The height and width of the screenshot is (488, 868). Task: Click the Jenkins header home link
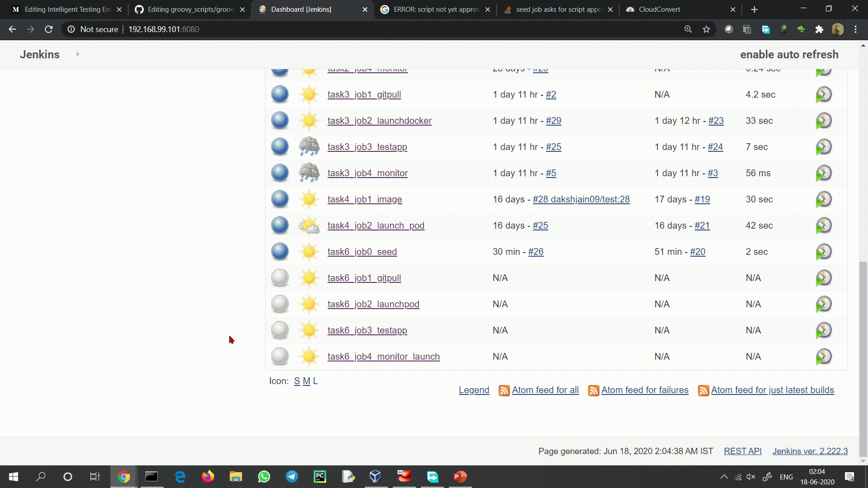pos(39,54)
